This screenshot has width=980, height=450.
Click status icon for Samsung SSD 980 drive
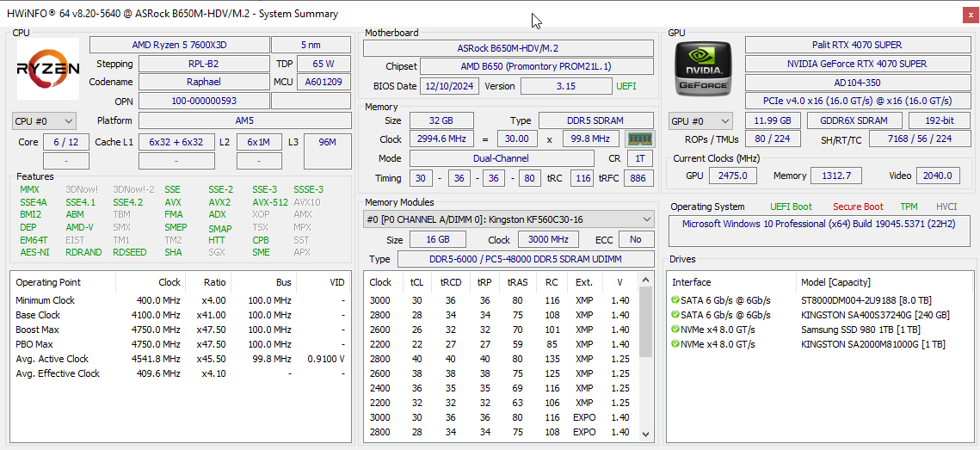point(675,330)
